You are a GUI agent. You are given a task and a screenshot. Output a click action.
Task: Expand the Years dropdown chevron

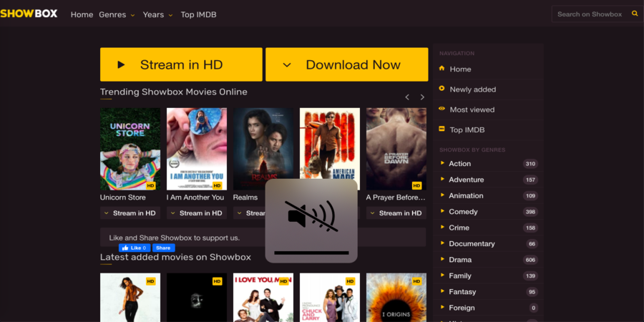pos(170,15)
